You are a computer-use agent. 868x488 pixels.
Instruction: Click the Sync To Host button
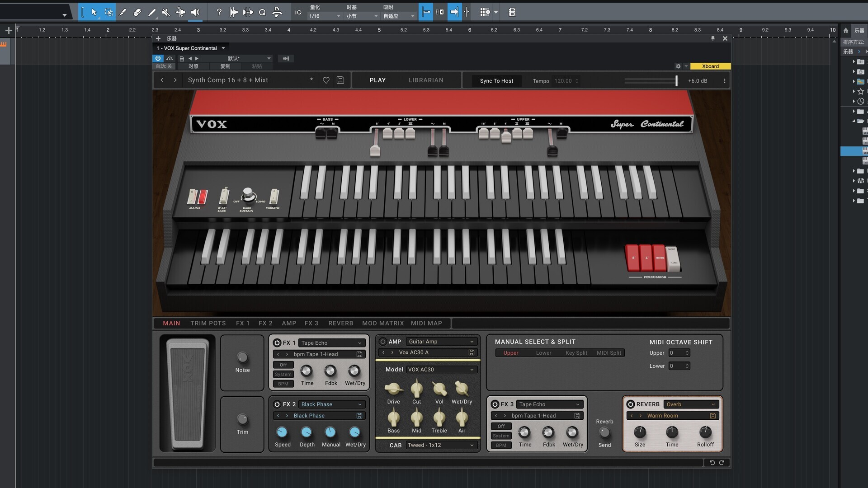point(496,81)
